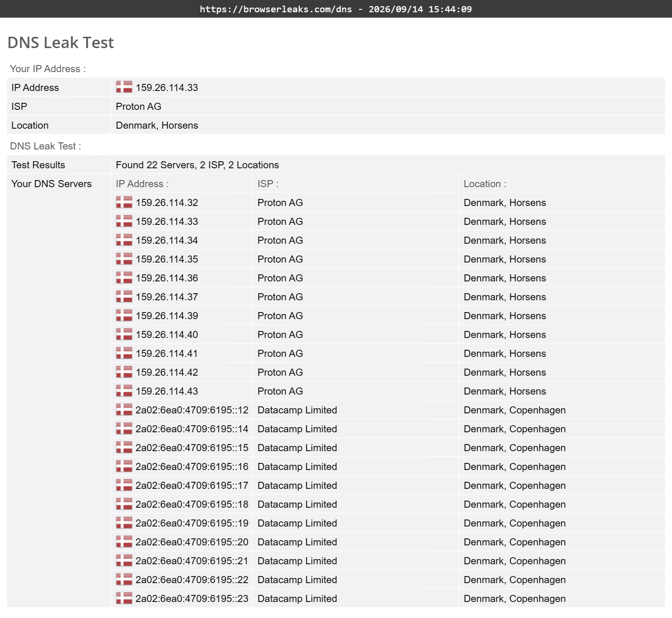Click the 'IP Address' row label at top
The width and height of the screenshot is (672, 618).
pyautogui.click(x=35, y=88)
